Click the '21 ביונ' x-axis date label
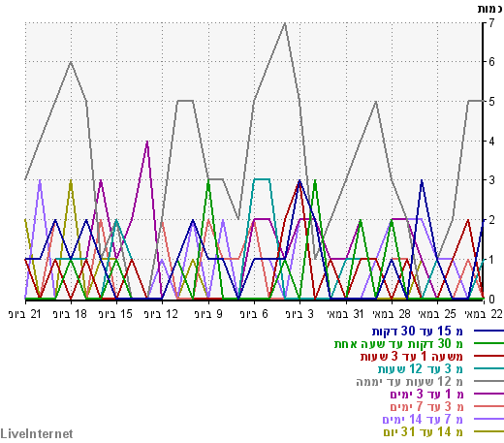Viewport: 504px width, 443px height. point(25,314)
